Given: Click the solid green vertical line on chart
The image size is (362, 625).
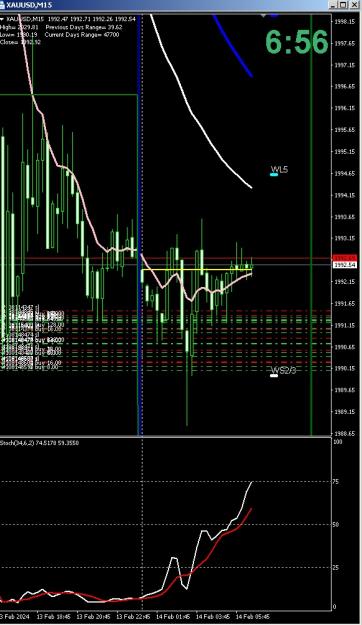Looking at the screenshot, I should (311, 224).
